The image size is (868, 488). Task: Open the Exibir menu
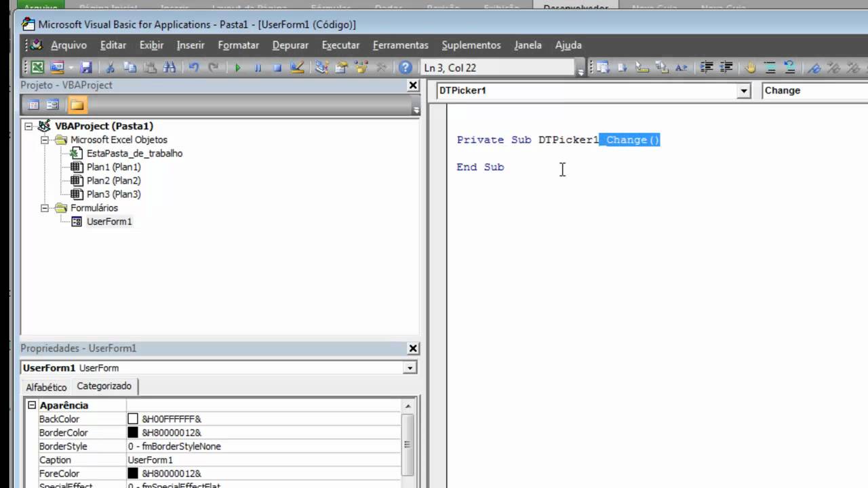(x=152, y=45)
